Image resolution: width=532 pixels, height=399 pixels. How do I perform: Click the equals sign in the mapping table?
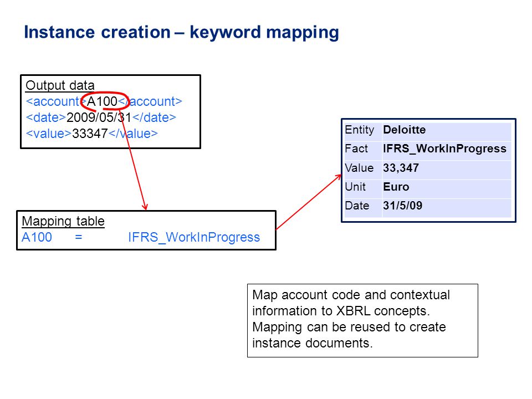coord(78,237)
